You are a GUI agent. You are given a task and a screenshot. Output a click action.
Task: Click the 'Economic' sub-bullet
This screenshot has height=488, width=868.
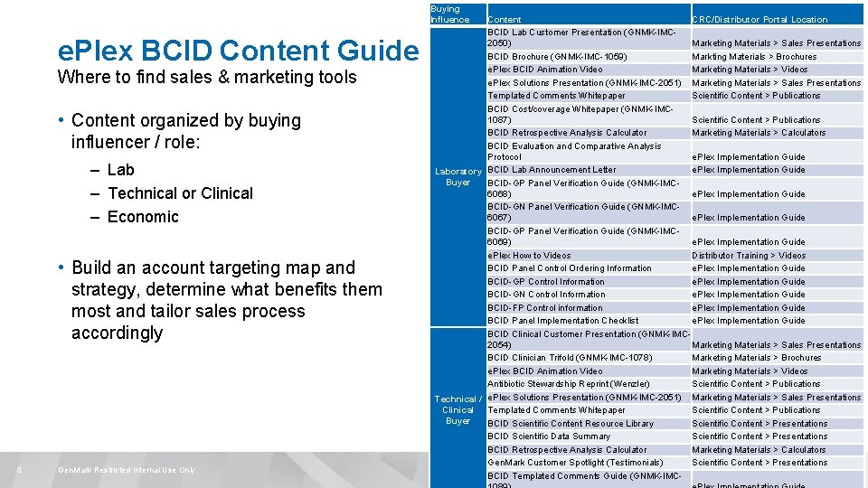(143, 216)
